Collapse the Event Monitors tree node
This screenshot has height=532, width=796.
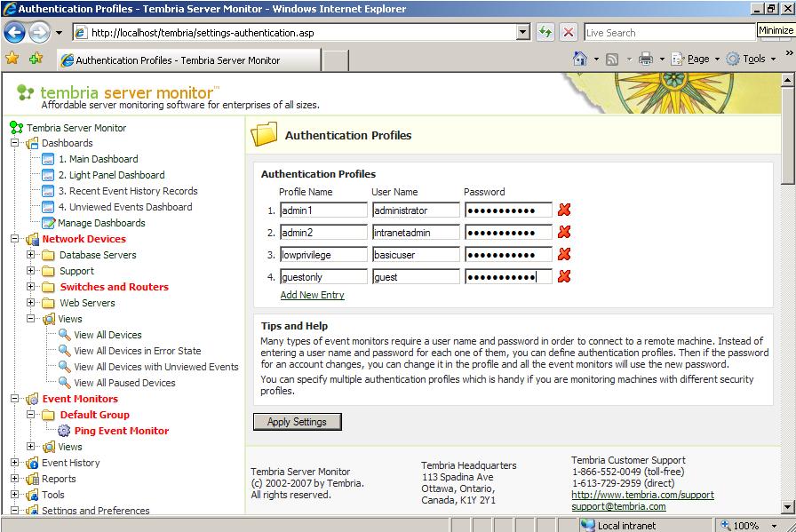tap(15, 399)
